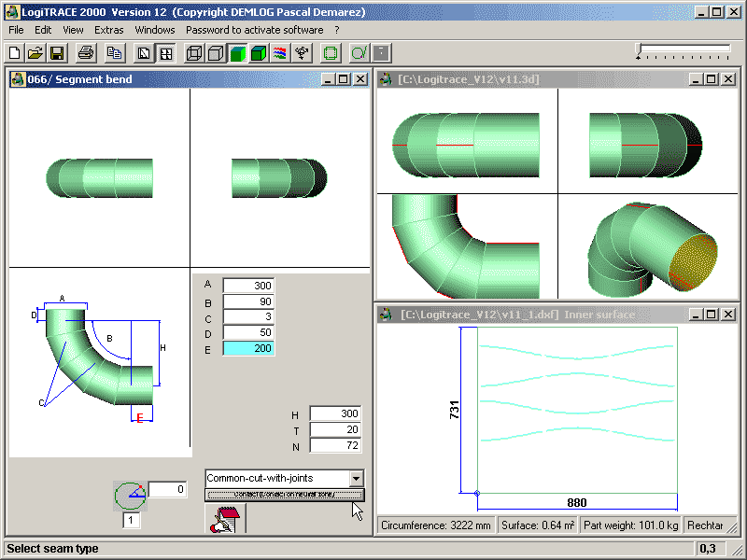This screenshot has height=560, width=747.
Task: Click parameter D field showing 50
Action: (x=248, y=332)
